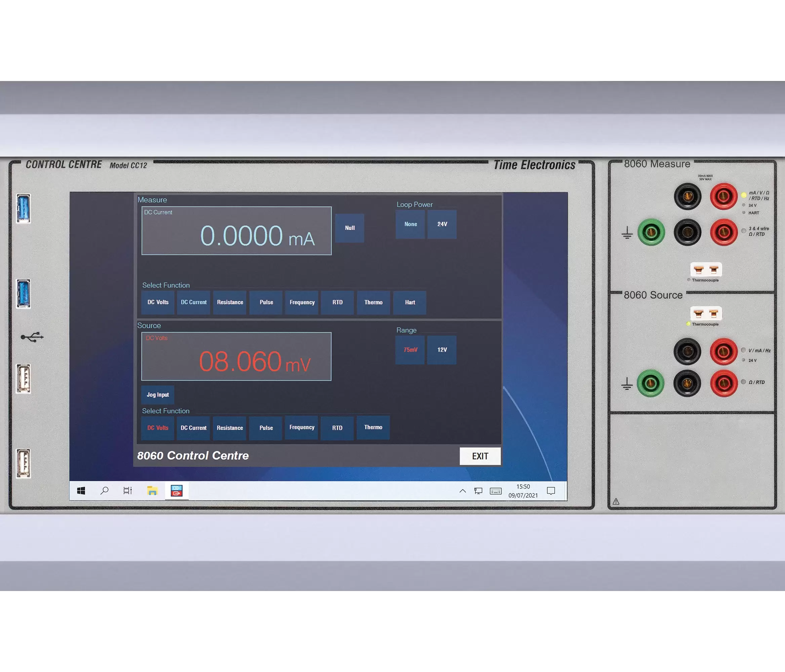
Task: Select Thermo in Measure functions
Action: (x=374, y=302)
